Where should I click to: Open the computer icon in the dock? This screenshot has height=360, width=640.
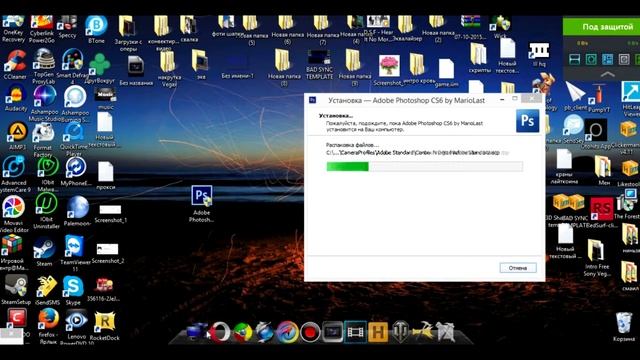196,331
